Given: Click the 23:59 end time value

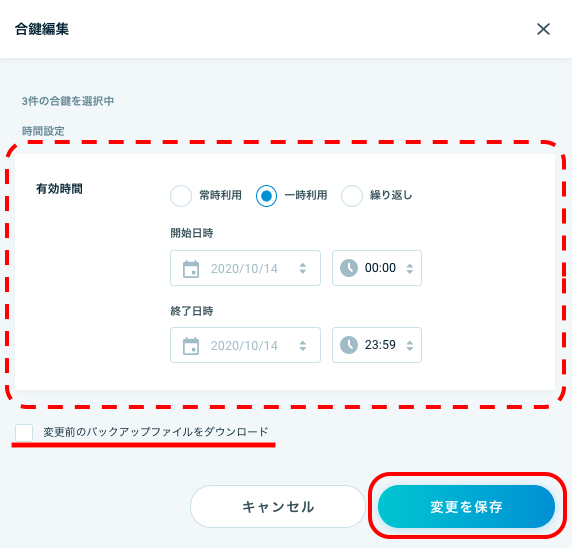Looking at the screenshot, I should tap(380, 345).
